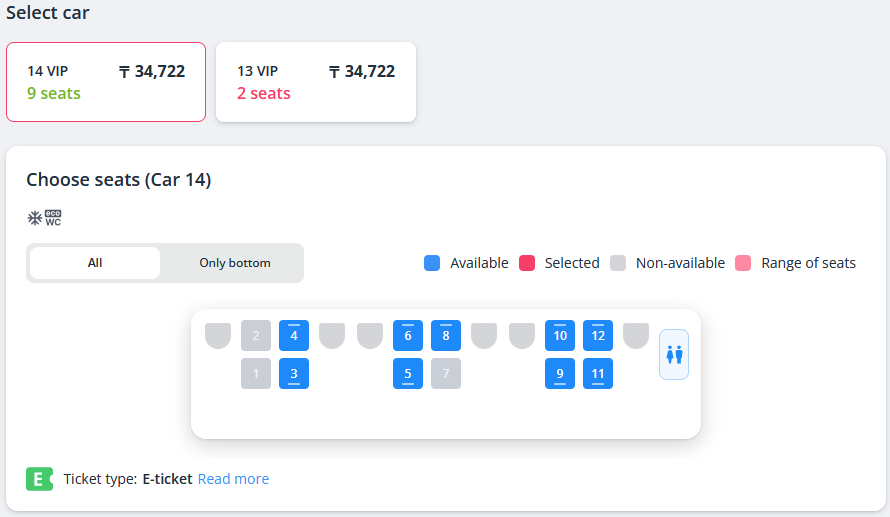Pick seat 6 in the car
The image size is (890, 517).
[x=408, y=336]
